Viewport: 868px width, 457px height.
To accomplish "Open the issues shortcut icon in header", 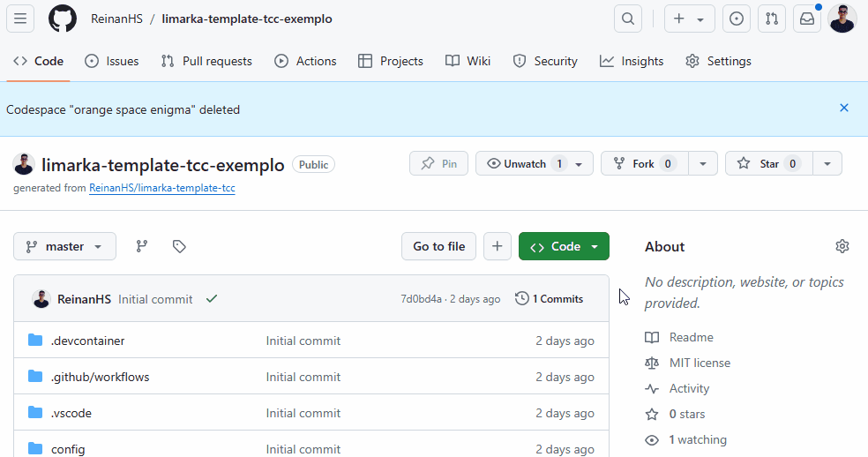I will point(737,19).
